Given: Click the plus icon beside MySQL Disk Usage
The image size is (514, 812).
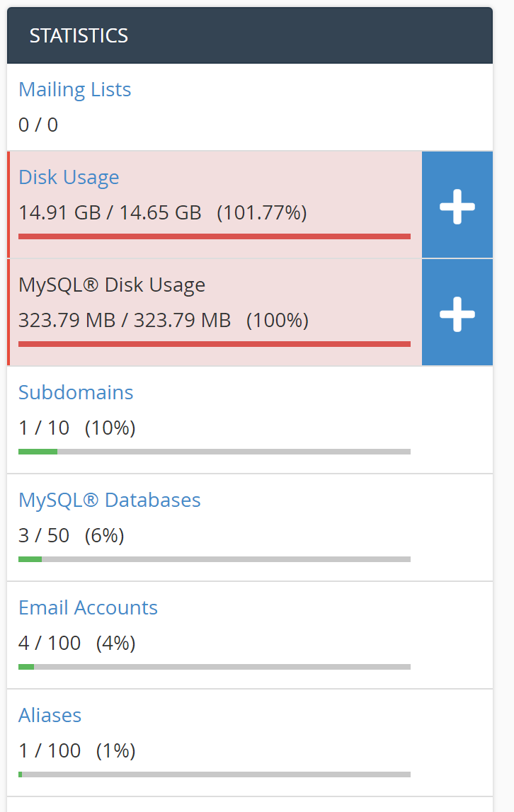Looking at the screenshot, I should [x=457, y=313].
